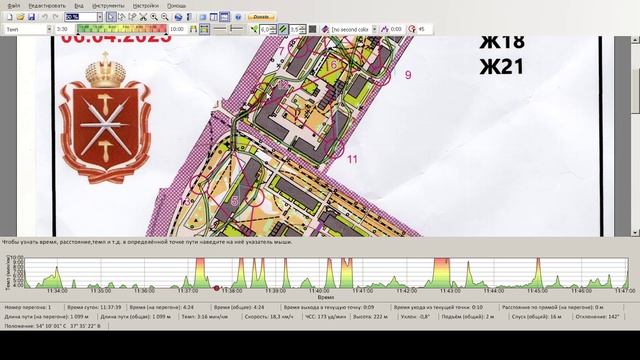
Task: Click status entry 'Скорость: 18,3 км/ч'
Action: [x=269, y=316]
